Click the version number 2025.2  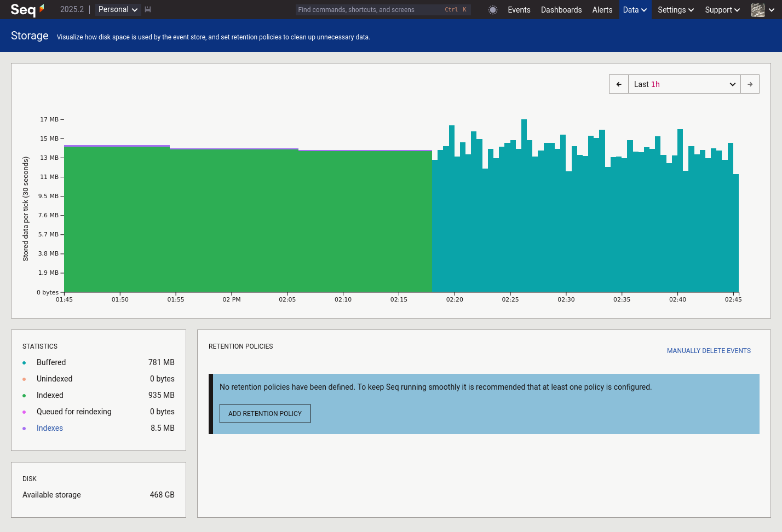[72, 9]
